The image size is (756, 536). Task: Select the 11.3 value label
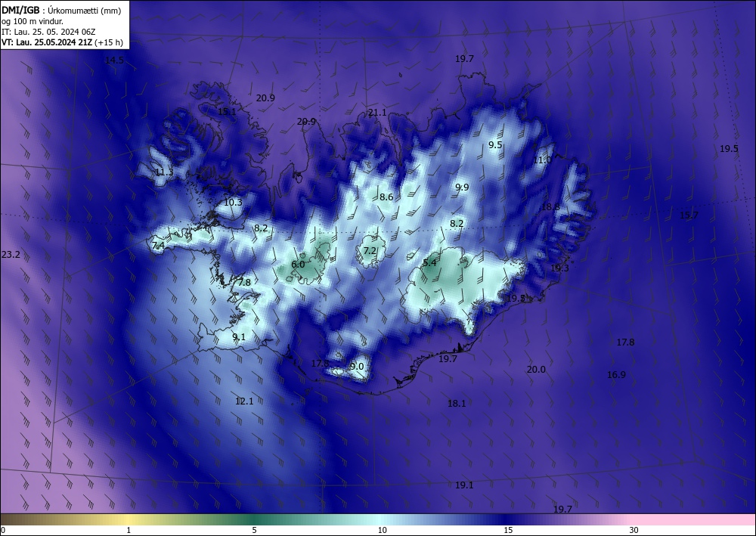pos(164,172)
